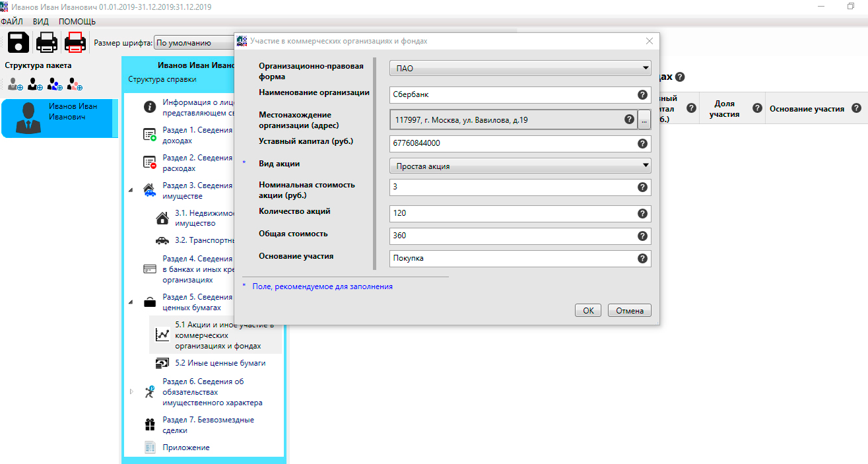Show help for Количество акций field
The width and height of the screenshot is (868, 464).
(x=642, y=214)
